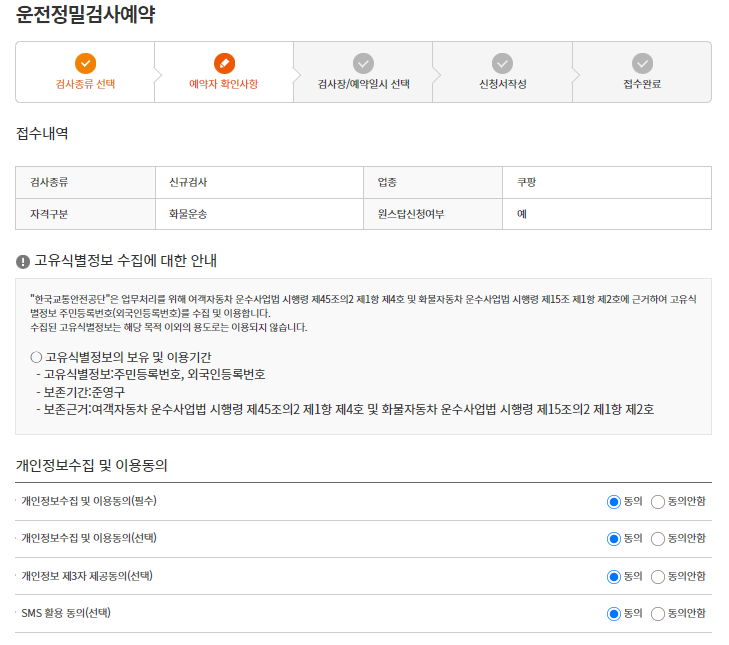Click the 쿠팡 table cell
729x645 pixels.
[607, 182]
